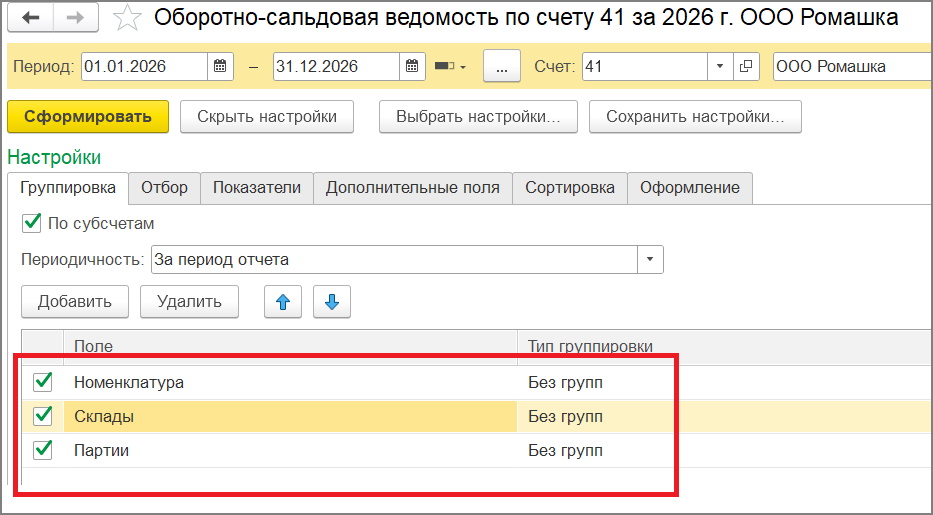
Task: Select the Сортировка tab
Action: [570, 188]
